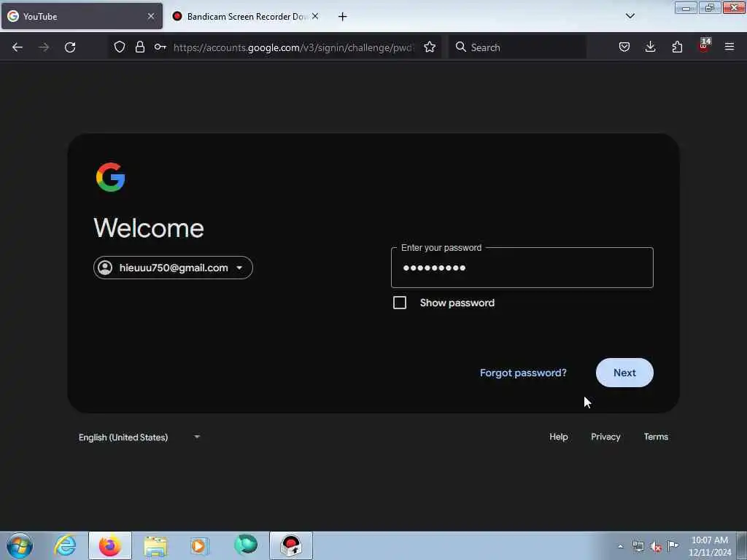The width and height of the screenshot is (747, 560).
Task: Open saved logins key icon
Action: pos(160,47)
